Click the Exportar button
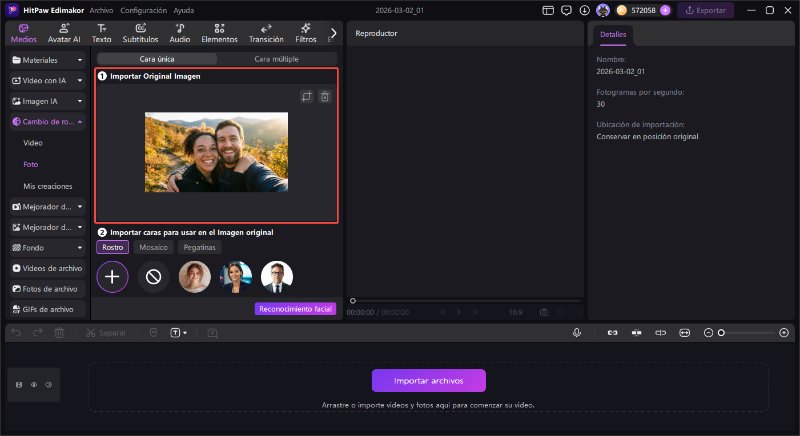 [x=706, y=10]
